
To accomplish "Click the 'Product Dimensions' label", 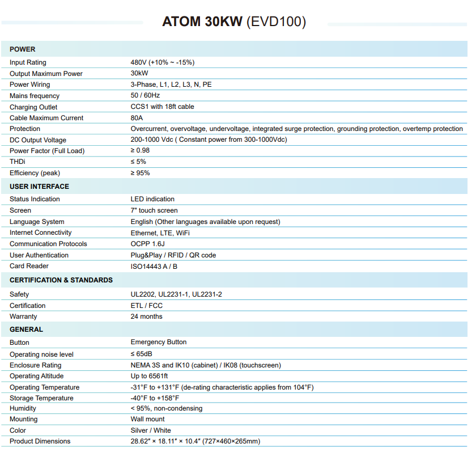I will (x=40, y=441).
